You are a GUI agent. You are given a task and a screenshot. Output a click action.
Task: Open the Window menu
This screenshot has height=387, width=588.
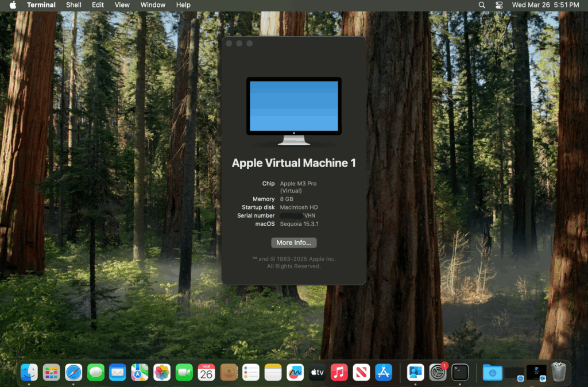point(153,5)
